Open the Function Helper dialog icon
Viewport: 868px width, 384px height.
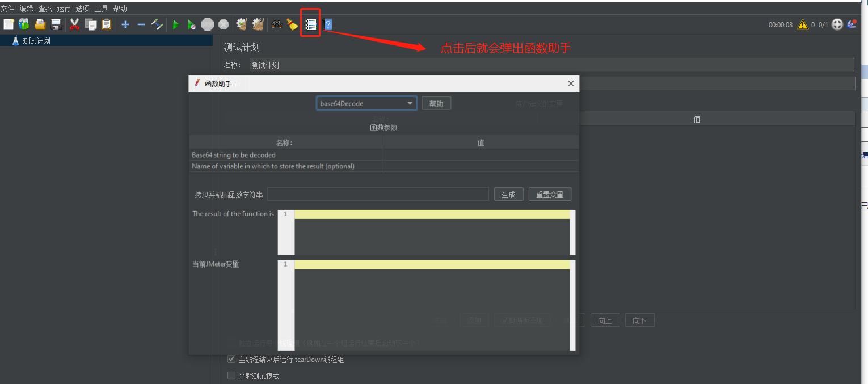tap(311, 24)
